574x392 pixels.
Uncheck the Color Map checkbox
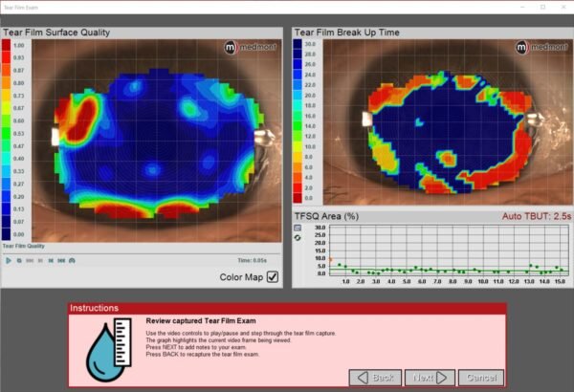273,277
